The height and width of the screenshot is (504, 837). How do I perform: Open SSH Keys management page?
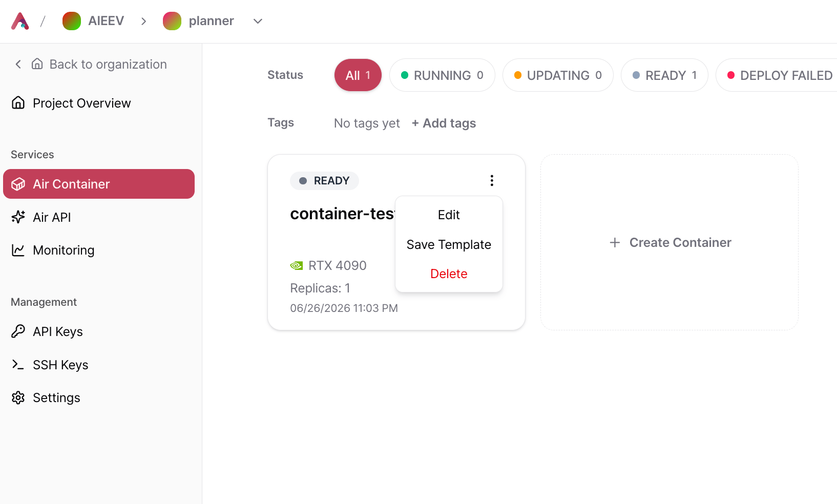60,365
